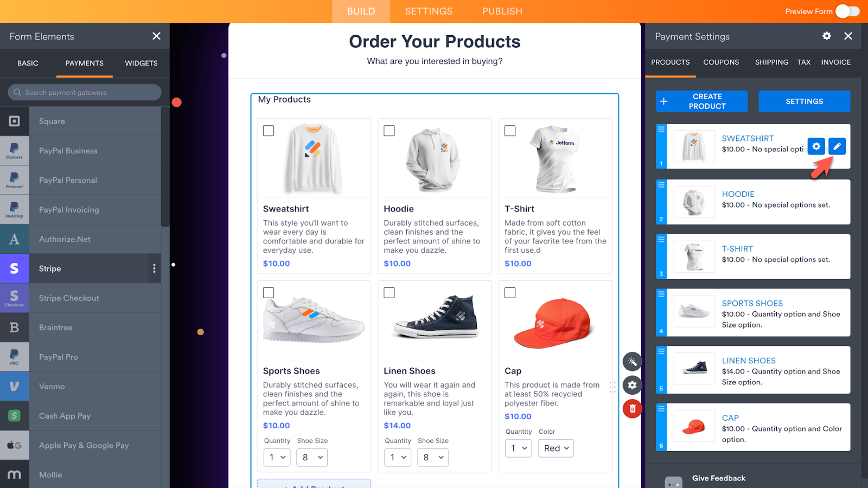Select the Linen Shoes checkbox
Image resolution: width=868 pixels, height=488 pixels.
pos(389,293)
